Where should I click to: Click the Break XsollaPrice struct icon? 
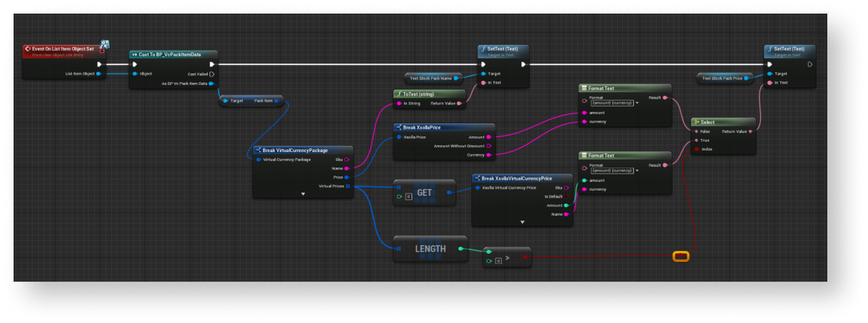[x=399, y=127]
